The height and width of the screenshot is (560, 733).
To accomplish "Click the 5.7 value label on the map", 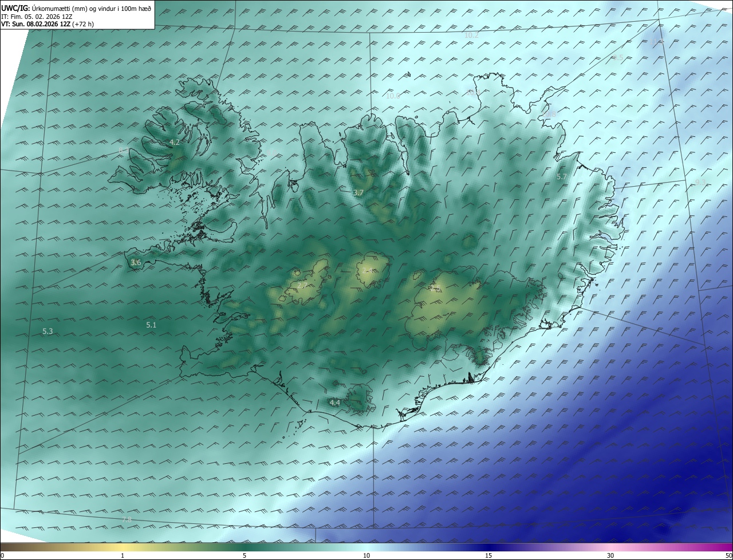I will click(x=561, y=177).
